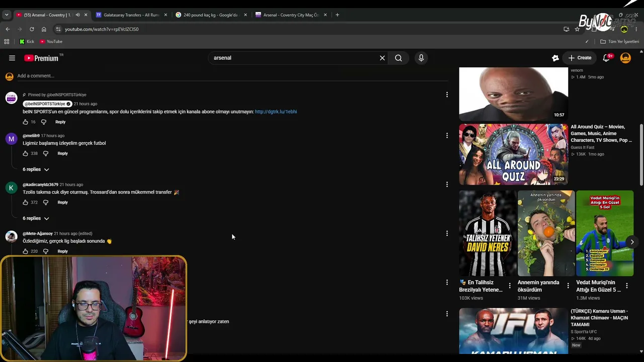Open a new browser tab with plus
Screen dimensions: 644x362
point(337,15)
